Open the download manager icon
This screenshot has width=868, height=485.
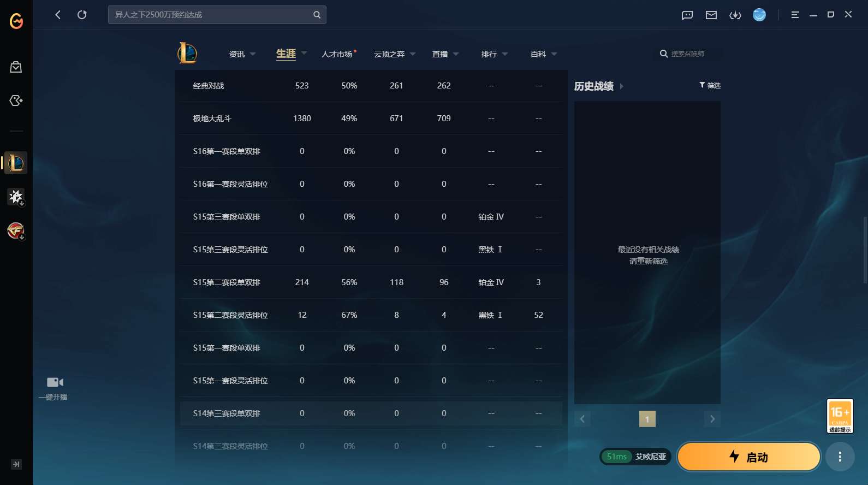pos(735,15)
